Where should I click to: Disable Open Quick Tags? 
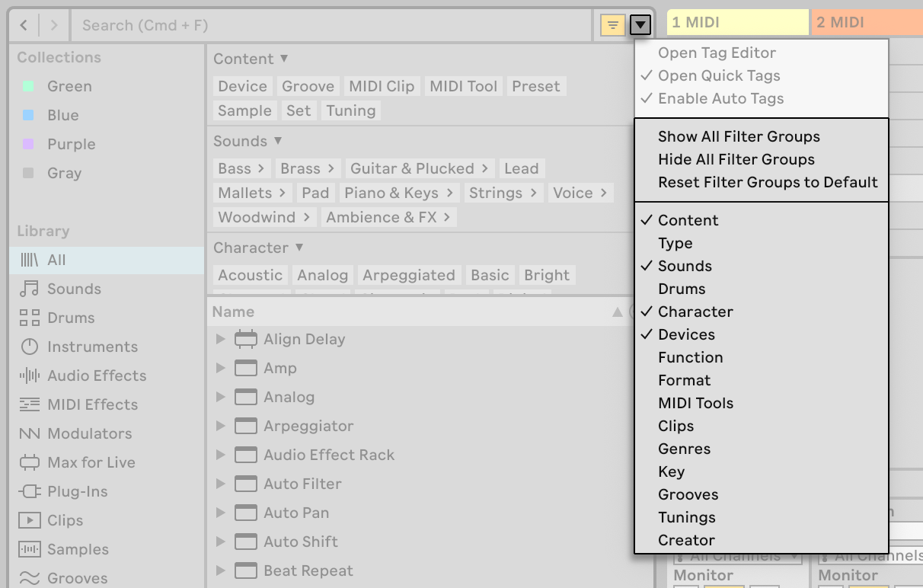(718, 75)
